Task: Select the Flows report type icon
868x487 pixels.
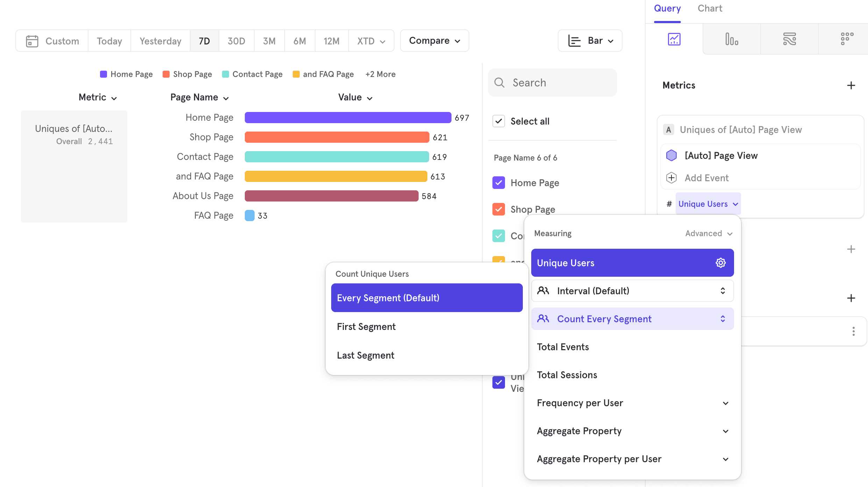Action: tap(789, 39)
